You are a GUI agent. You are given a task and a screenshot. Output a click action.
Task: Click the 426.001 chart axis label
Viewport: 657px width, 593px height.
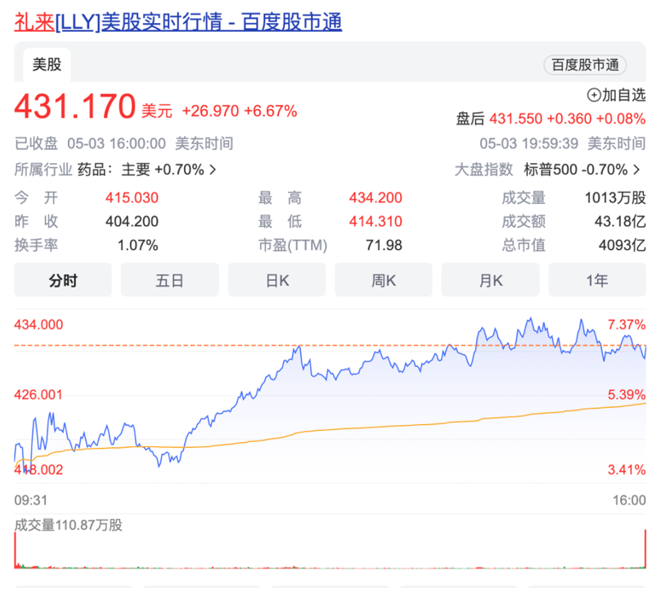[x=38, y=394]
